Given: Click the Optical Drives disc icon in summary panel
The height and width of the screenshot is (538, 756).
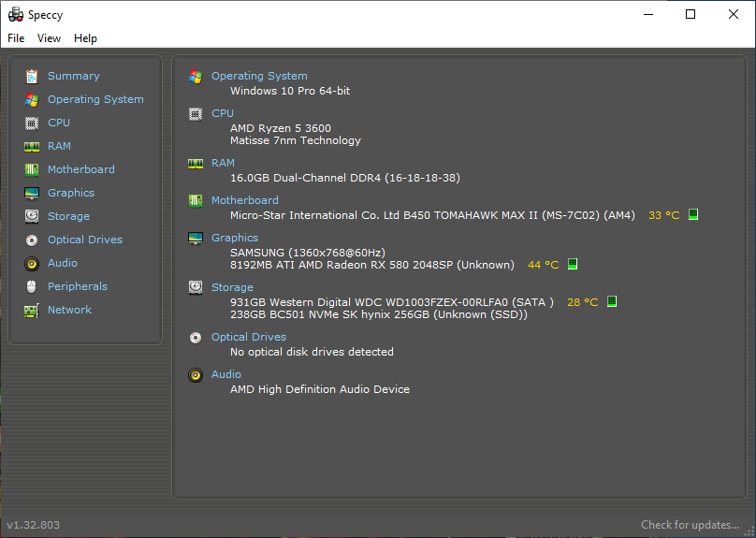Looking at the screenshot, I should coord(196,338).
